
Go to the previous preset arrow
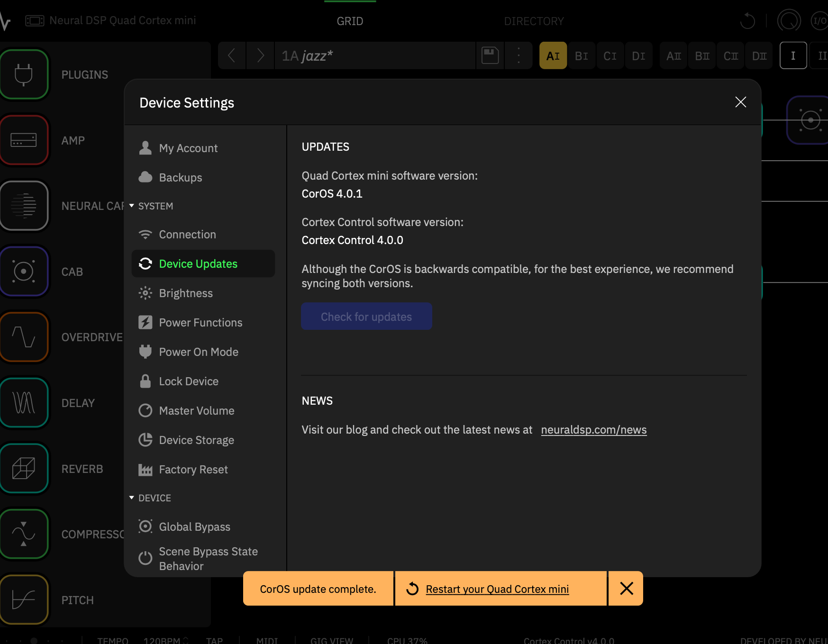[x=232, y=55]
